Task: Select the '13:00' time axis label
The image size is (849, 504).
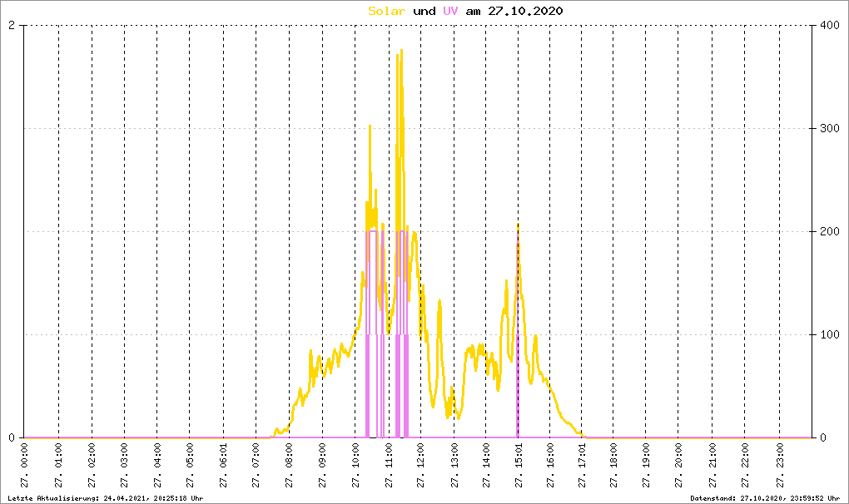Action: coord(454,465)
